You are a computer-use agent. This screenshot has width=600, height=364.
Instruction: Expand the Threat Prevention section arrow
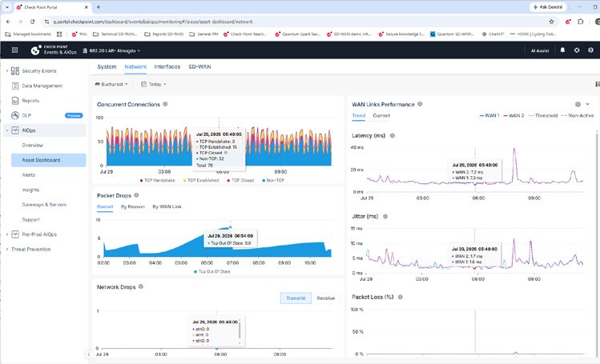pos(7,249)
